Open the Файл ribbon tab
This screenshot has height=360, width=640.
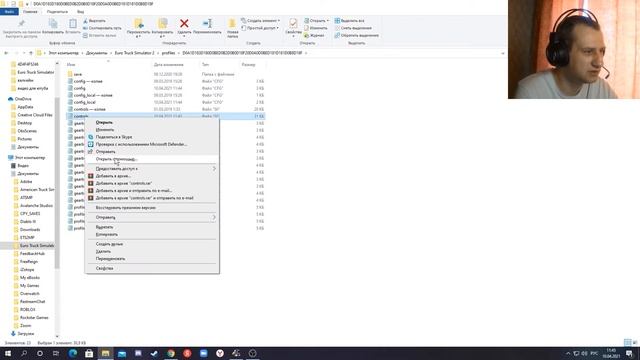coord(9,12)
